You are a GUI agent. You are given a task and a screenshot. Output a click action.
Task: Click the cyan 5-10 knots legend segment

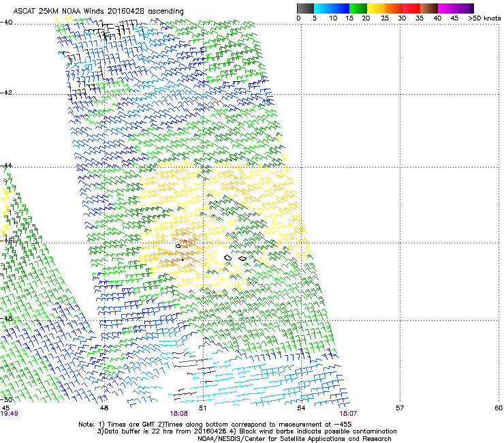323,8
